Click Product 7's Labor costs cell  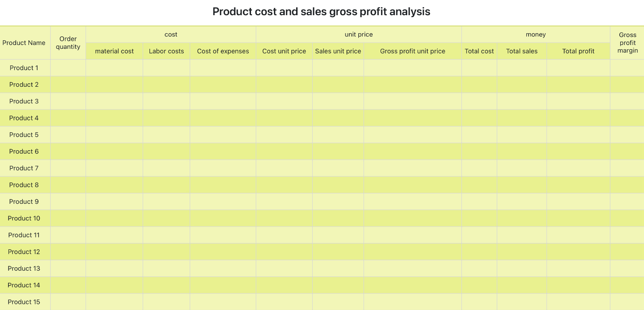pyautogui.click(x=166, y=168)
